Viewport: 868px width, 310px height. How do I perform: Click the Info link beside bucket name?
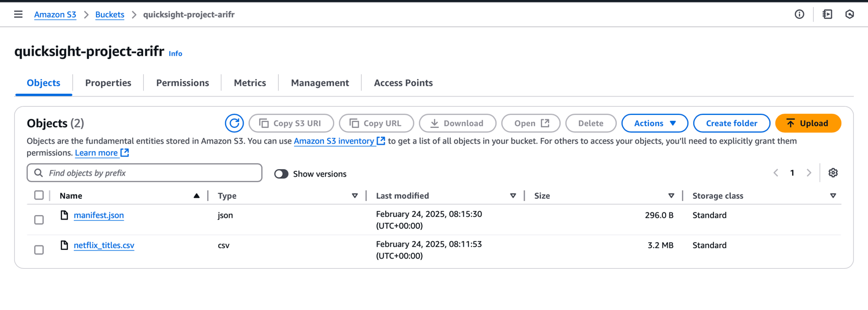[x=175, y=54]
